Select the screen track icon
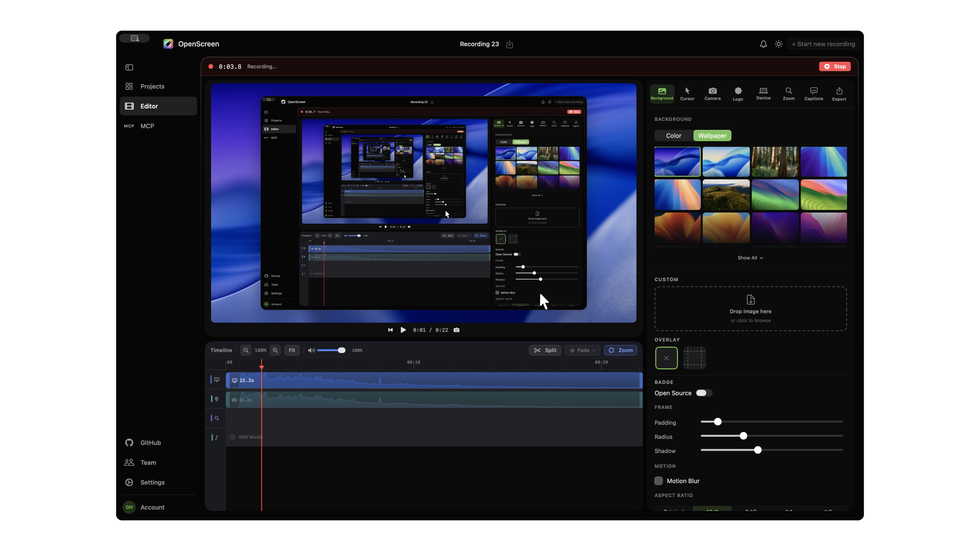This screenshot has height=551, width=980. pyautogui.click(x=216, y=380)
